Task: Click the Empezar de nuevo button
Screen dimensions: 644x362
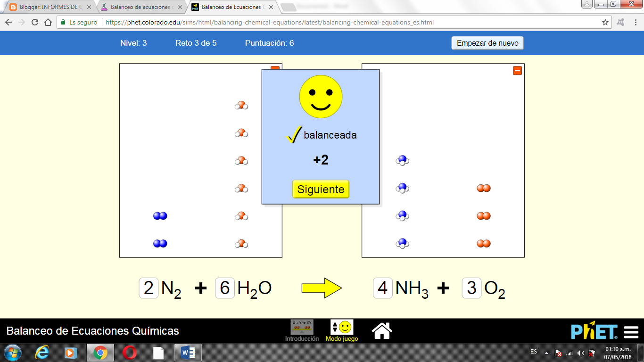Action: 487,42
